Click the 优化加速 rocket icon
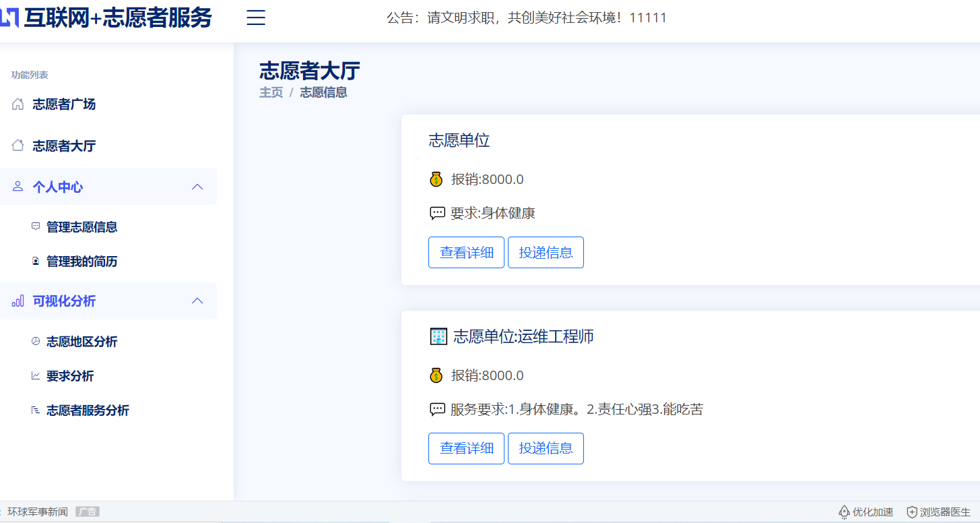The height and width of the screenshot is (523, 980). [x=843, y=512]
